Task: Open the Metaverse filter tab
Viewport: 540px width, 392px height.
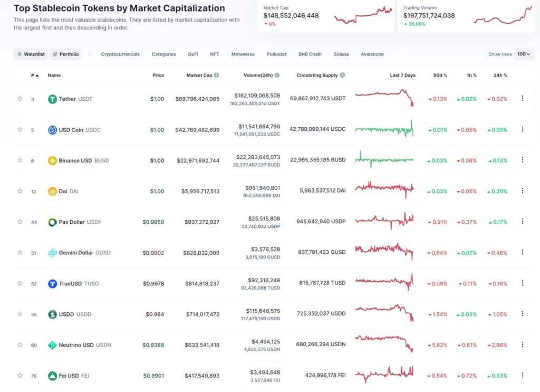Action: [243, 54]
